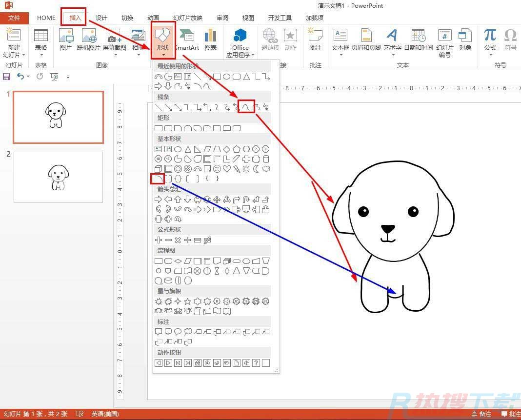Open the Undo history dropdown arrow
The height and width of the screenshot is (420, 521).
[x=28, y=77]
